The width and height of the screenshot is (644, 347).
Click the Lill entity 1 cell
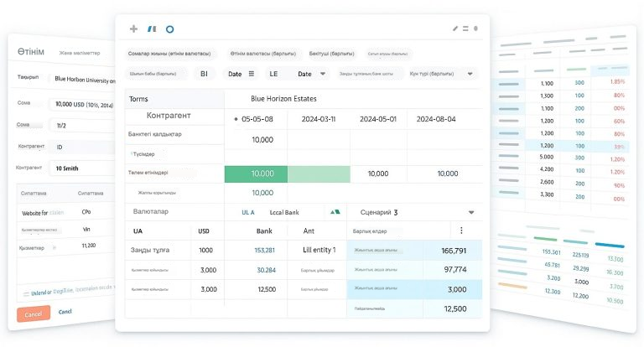(319, 250)
